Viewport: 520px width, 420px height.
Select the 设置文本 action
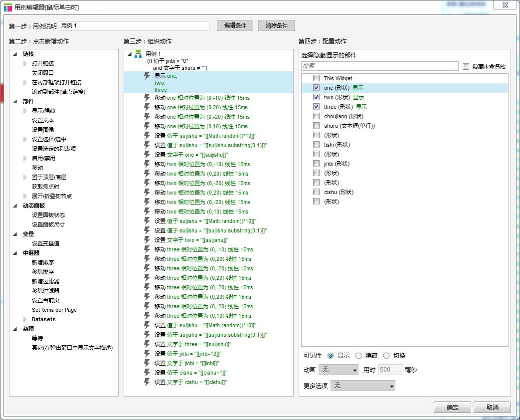(43, 120)
